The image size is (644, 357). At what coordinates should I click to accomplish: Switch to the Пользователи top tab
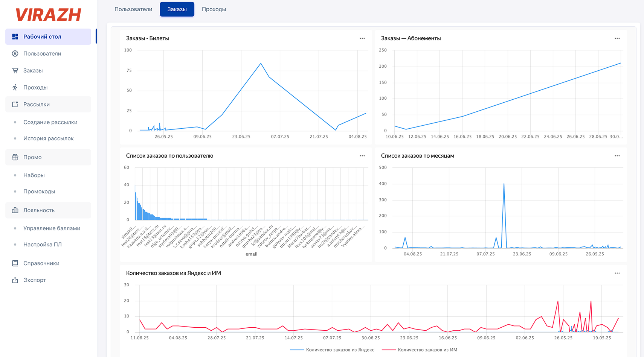[133, 9]
